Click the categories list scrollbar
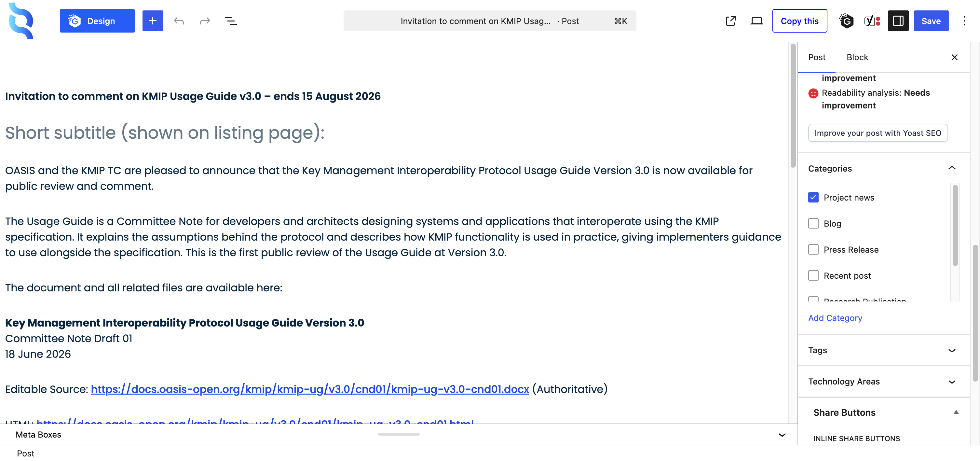Image resolution: width=980 pixels, height=461 pixels. pyautogui.click(x=955, y=225)
